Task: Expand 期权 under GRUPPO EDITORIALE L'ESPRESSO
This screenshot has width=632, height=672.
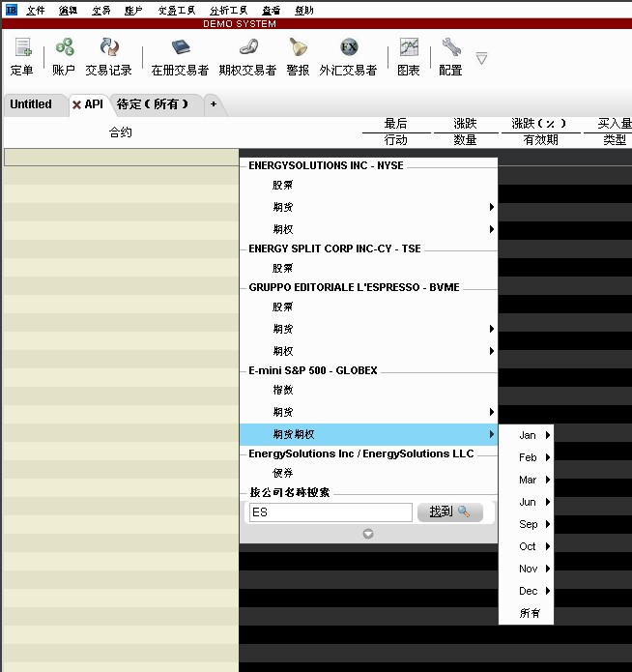Action: tap(368, 351)
